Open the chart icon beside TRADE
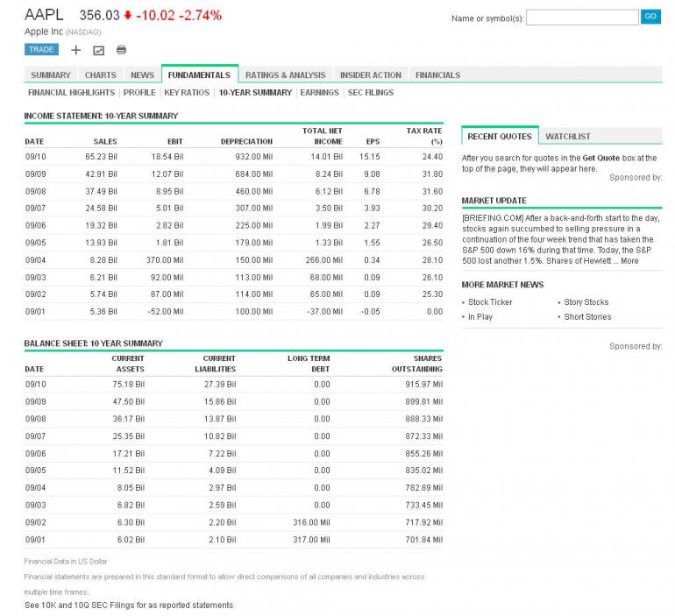Screen dimensions: 675x616 tap(98, 50)
